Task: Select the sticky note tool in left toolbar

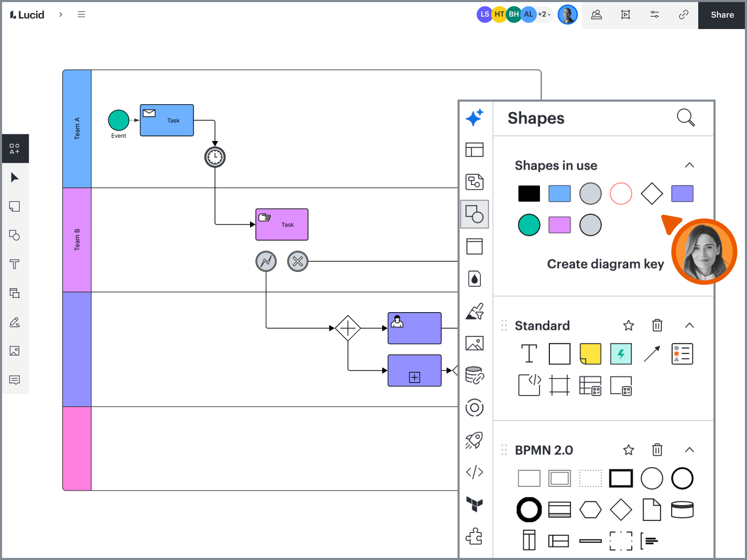Action: 15,206
